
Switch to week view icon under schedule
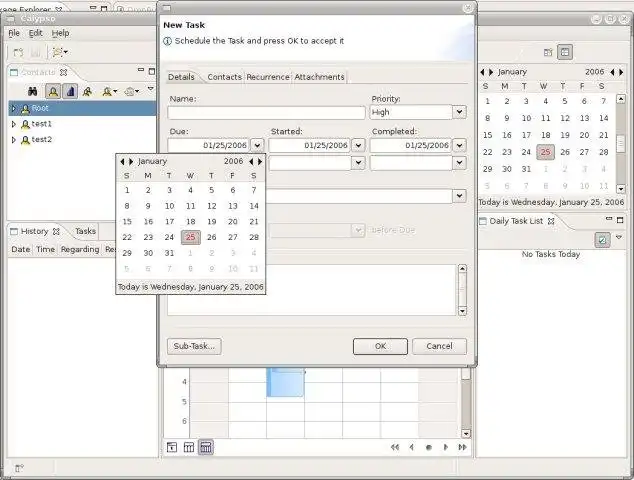189,447
